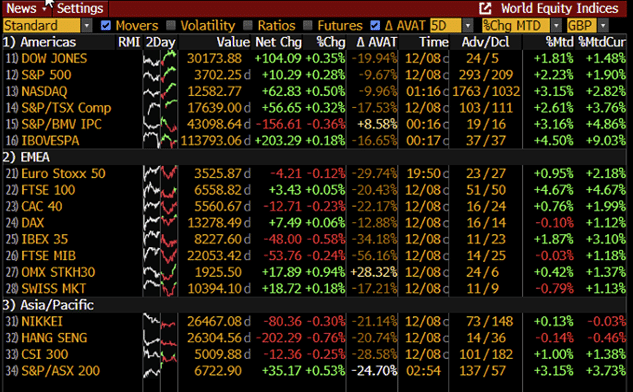Click the pop-out icon beside World Equity Indices
The height and width of the screenshot is (392, 633).
point(485,8)
